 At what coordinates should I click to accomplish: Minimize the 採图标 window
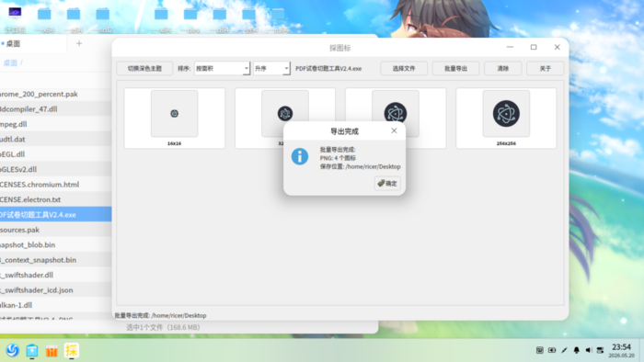coord(510,47)
